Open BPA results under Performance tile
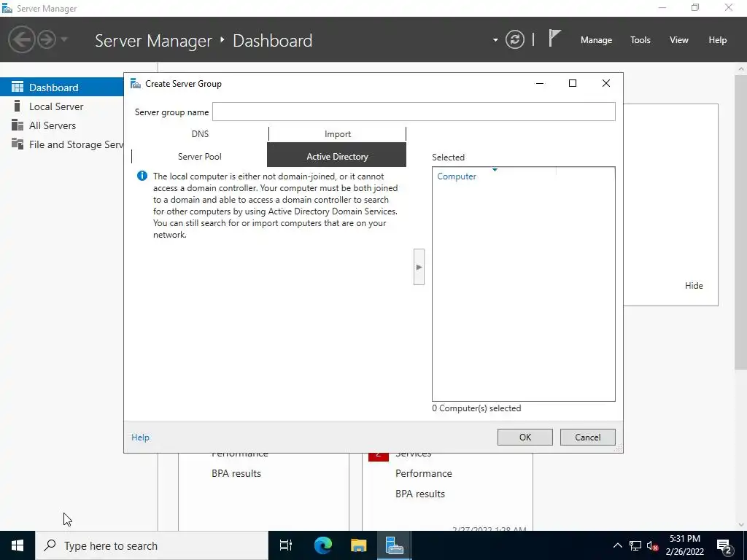747x560 pixels. (419, 494)
